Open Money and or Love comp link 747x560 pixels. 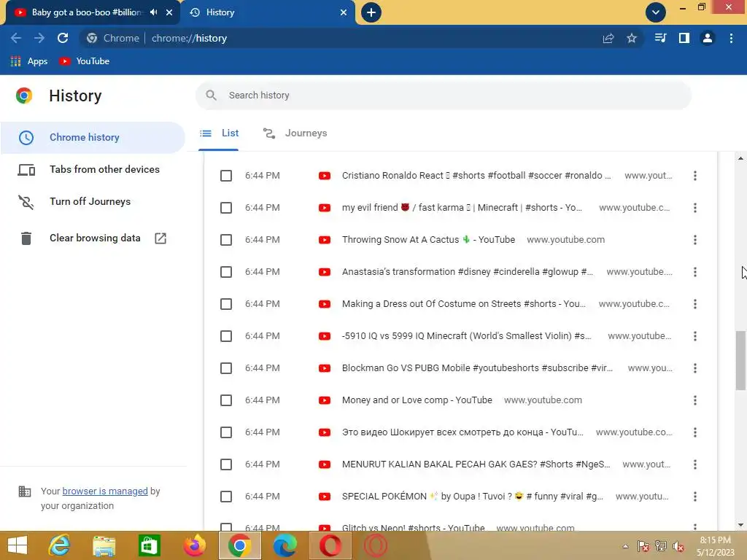417,400
